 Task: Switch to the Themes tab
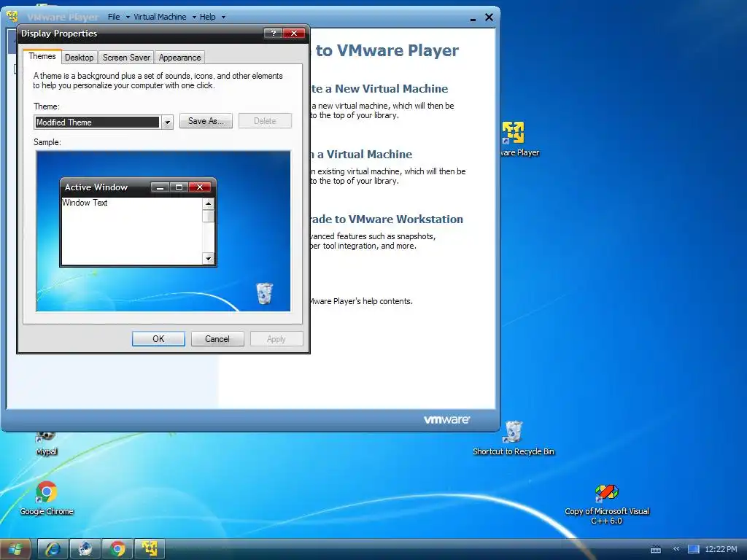(42, 56)
